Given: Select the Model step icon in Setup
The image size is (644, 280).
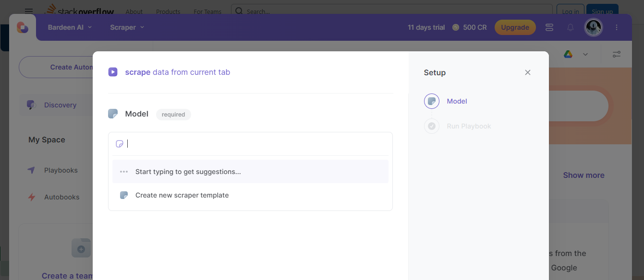Looking at the screenshot, I should pyautogui.click(x=431, y=101).
